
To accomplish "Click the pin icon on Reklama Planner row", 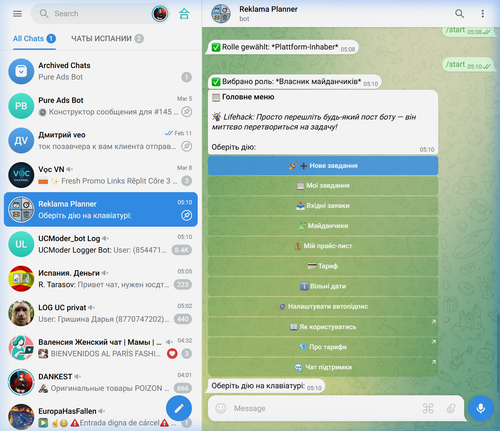I will (x=187, y=215).
